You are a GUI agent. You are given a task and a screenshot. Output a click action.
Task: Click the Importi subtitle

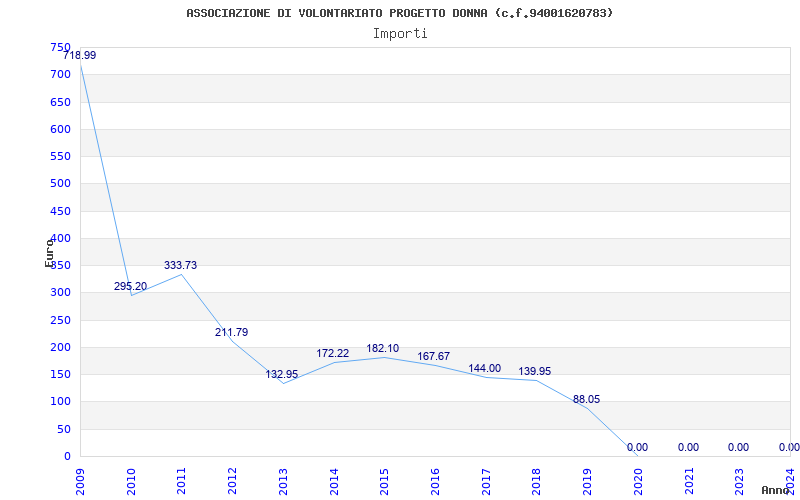400,34
